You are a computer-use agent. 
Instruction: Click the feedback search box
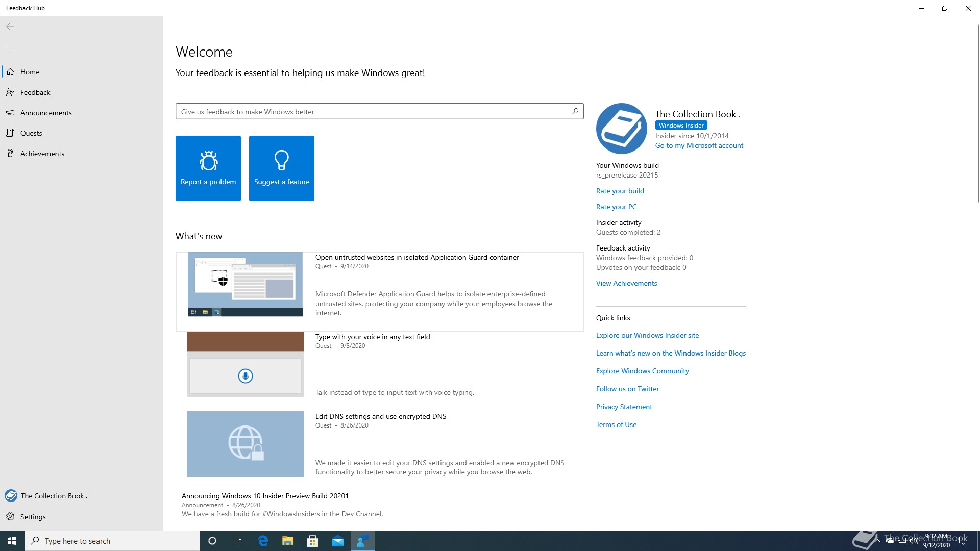[x=379, y=112]
